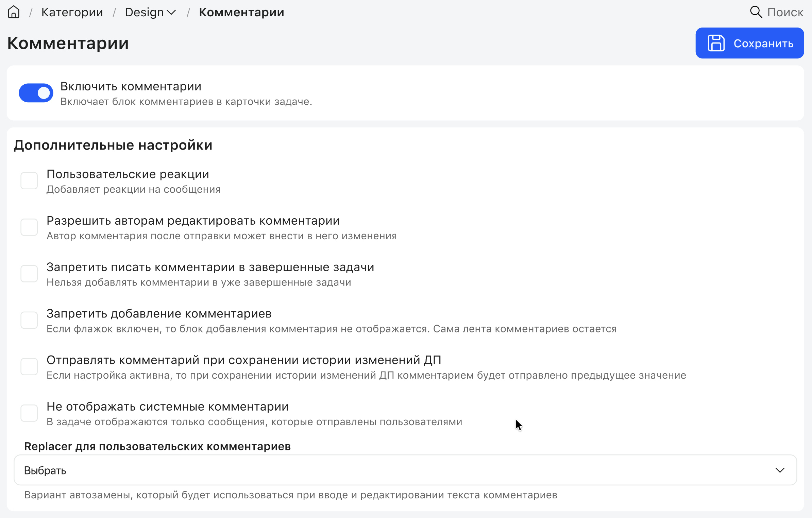
Task: Click the chevron on the Выбрать field
Action: click(x=780, y=470)
